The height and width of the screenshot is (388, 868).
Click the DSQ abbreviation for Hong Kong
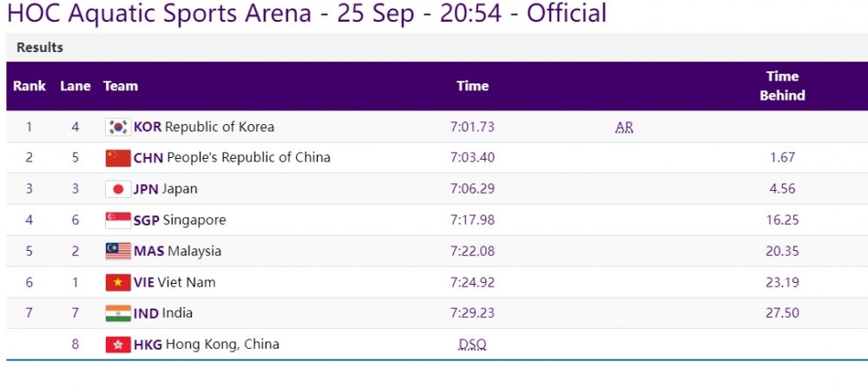[x=473, y=345]
